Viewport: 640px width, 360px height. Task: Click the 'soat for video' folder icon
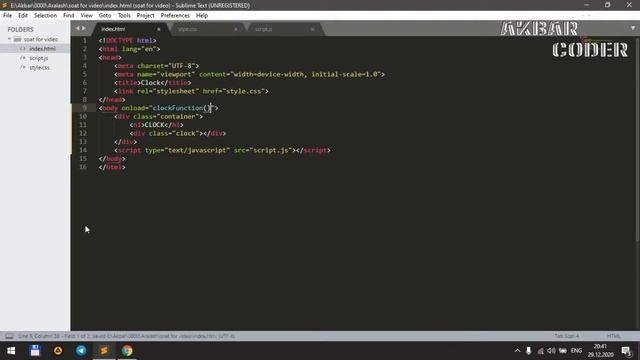[17, 40]
